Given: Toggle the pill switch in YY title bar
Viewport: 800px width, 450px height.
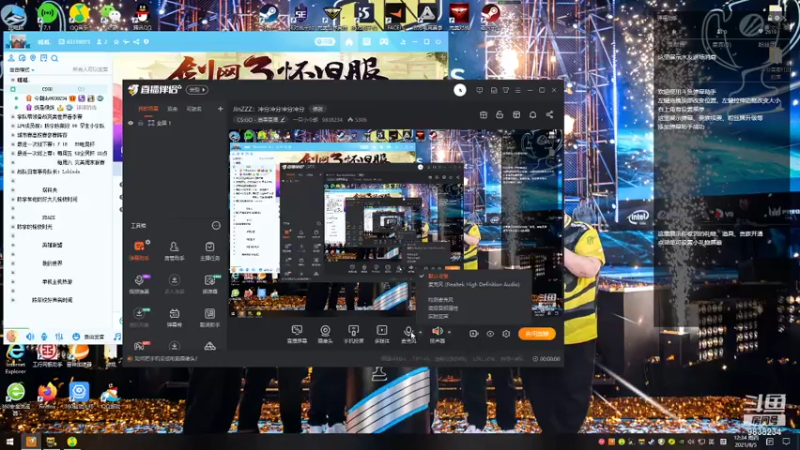Looking at the screenshot, I should [324, 42].
